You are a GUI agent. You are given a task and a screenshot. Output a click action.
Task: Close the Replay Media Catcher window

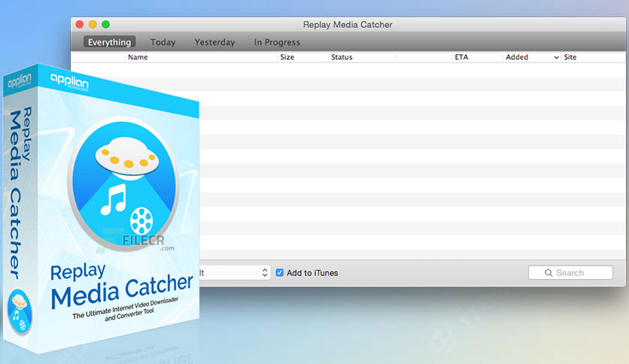pyautogui.click(x=80, y=25)
